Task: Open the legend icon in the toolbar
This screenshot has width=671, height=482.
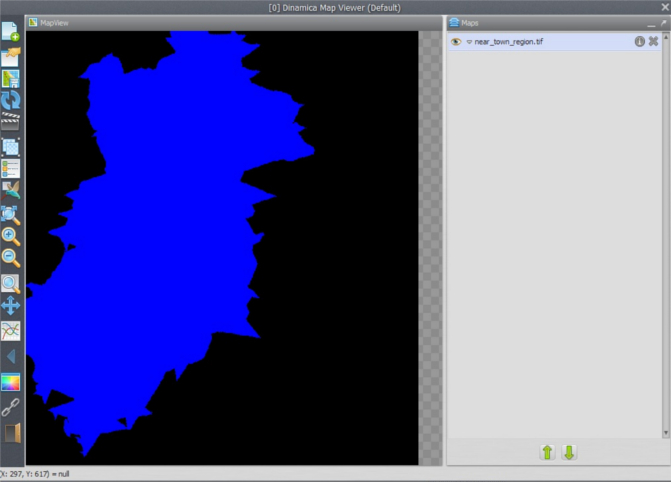Action: (11, 168)
